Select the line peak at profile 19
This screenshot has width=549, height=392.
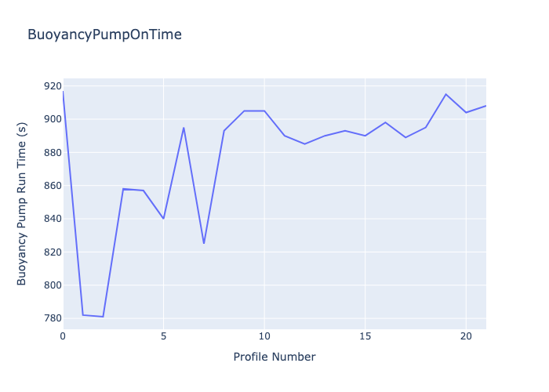coord(445,94)
